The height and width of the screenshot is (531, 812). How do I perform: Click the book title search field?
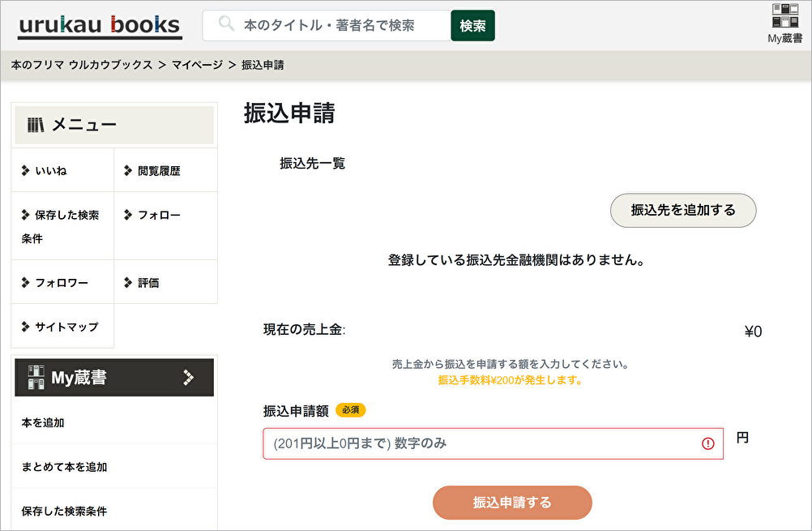point(340,25)
